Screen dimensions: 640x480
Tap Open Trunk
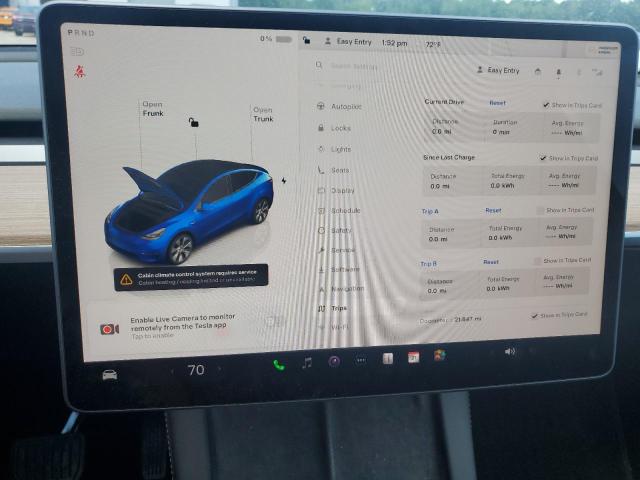tap(263, 114)
